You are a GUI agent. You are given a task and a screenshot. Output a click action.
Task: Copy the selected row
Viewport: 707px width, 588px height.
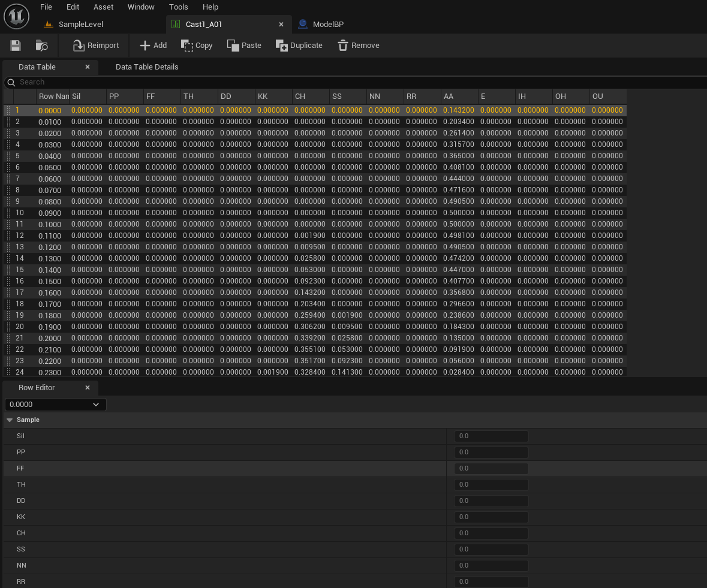(197, 45)
